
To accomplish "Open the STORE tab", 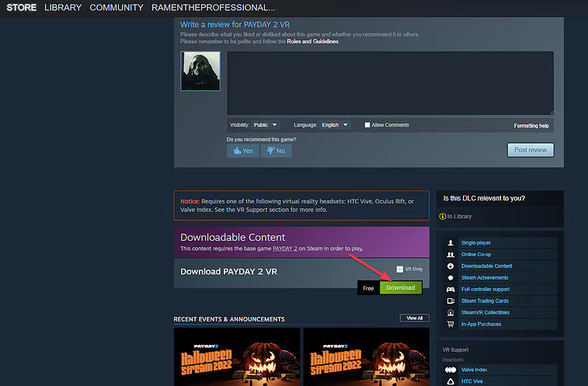I will point(22,8).
